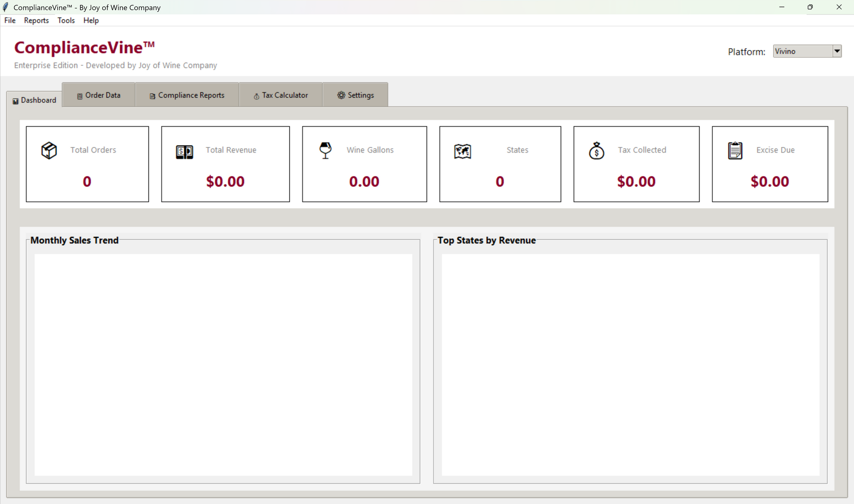Switch to the Settings tab
854x504 pixels.
click(355, 95)
